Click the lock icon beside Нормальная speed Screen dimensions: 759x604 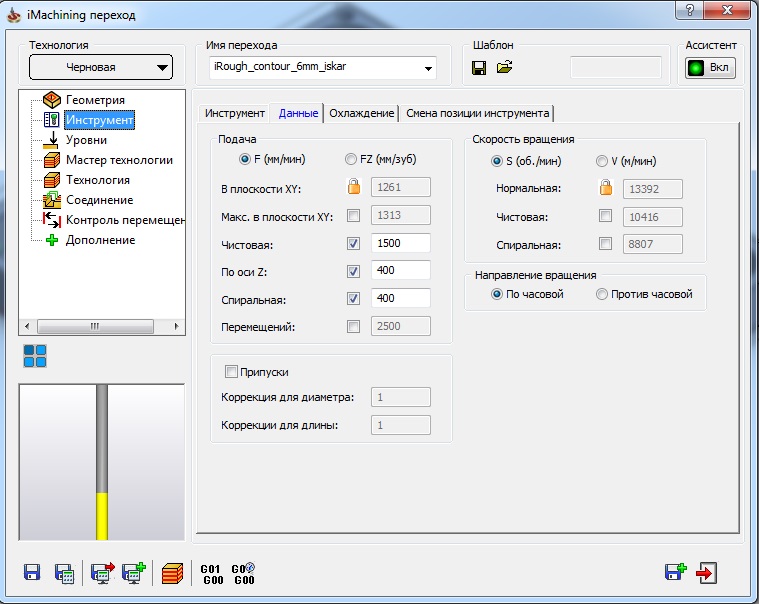pos(606,187)
